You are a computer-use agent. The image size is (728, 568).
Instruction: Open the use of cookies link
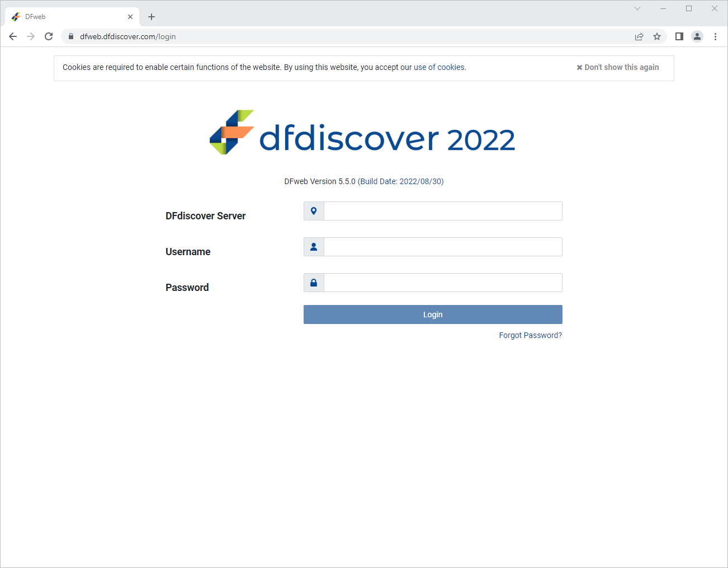click(439, 67)
